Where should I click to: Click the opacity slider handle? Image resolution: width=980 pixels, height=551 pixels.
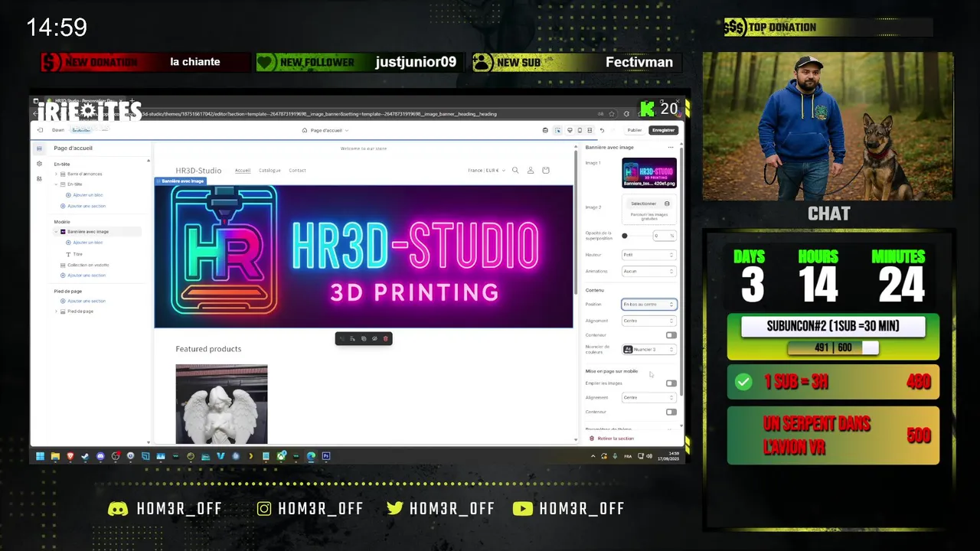(625, 236)
